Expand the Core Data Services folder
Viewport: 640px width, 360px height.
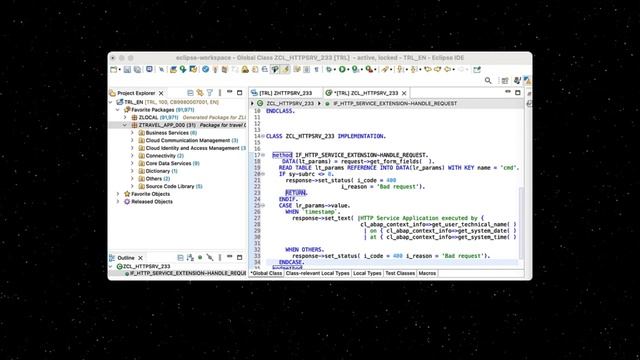(132, 163)
